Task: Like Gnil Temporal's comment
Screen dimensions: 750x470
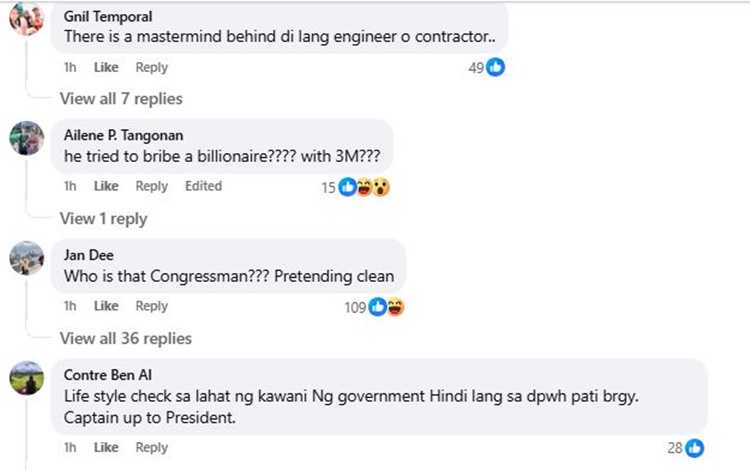Action: [x=106, y=67]
